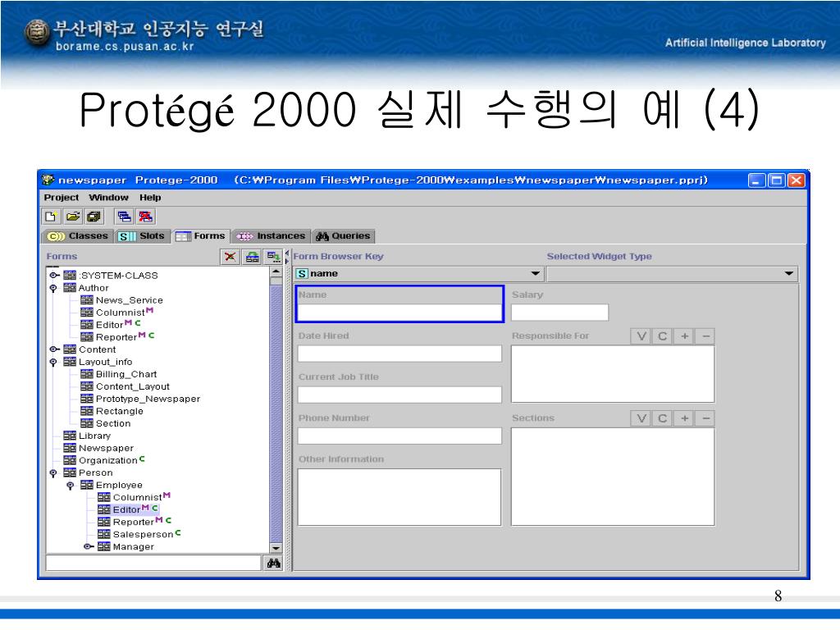This screenshot has width=840, height=630.
Task: Click the Responsible For list box
Action: coord(613,374)
